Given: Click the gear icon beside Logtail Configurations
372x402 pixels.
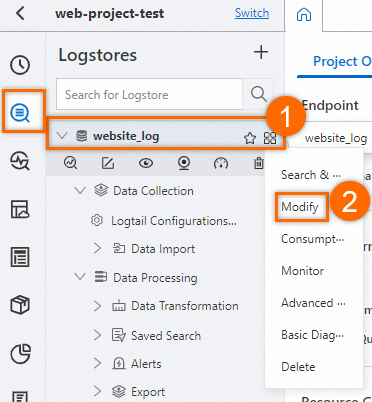Looking at the screenshot, I should [97, 220].
